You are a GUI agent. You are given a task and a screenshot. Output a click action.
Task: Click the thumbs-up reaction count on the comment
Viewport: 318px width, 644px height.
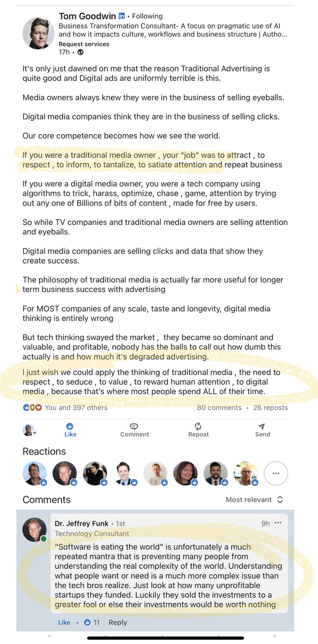(92, 622)
